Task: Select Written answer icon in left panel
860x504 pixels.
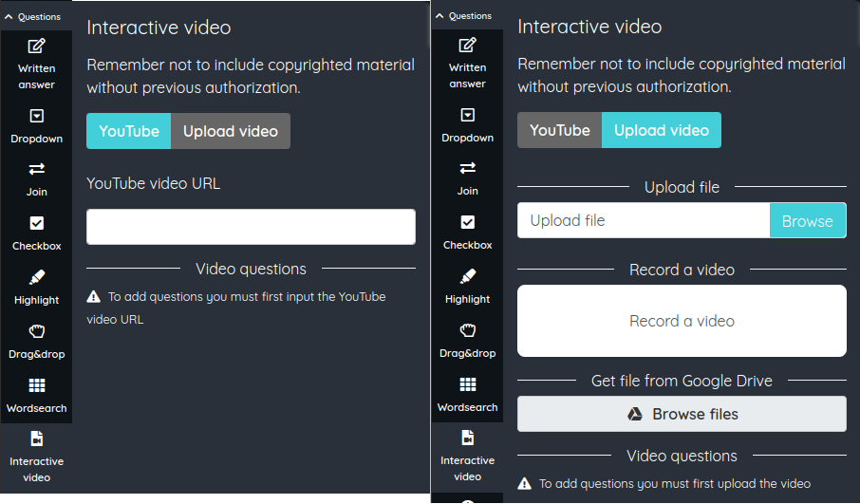Action: [x=36, y=47]
